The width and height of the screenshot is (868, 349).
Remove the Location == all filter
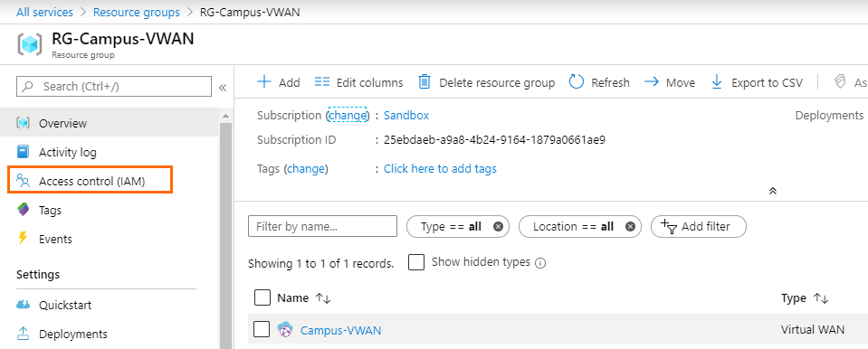click(x=630, y=226)
